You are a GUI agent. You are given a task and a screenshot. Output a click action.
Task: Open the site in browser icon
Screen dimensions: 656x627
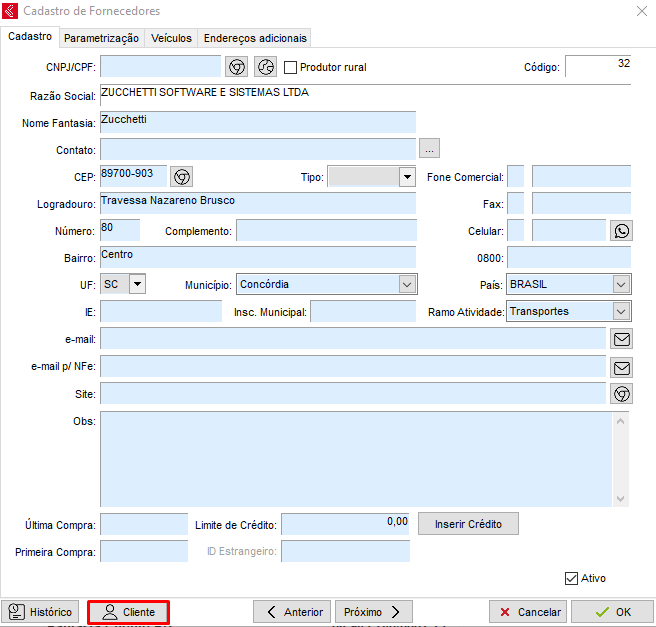coord(622,394)
